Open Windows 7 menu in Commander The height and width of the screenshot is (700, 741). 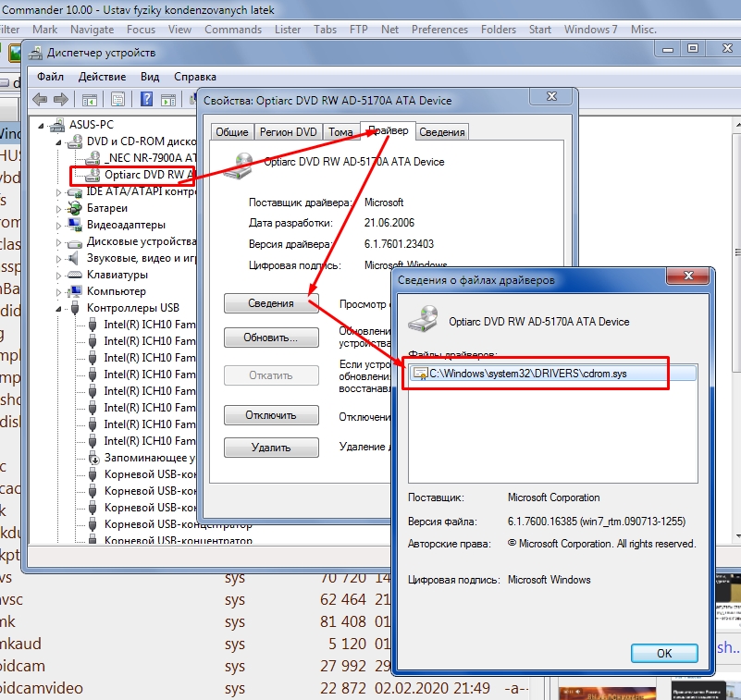coord(591,30)
